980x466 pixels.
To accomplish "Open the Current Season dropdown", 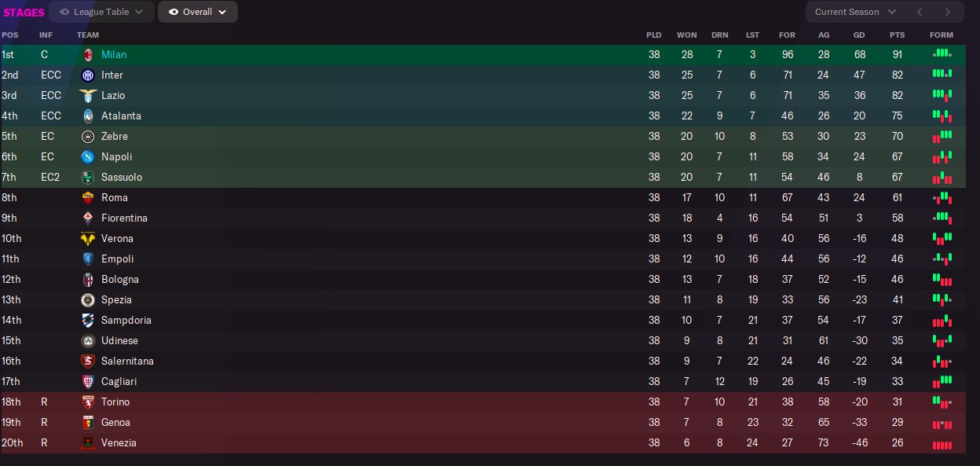I will click(x=855, y=12).
